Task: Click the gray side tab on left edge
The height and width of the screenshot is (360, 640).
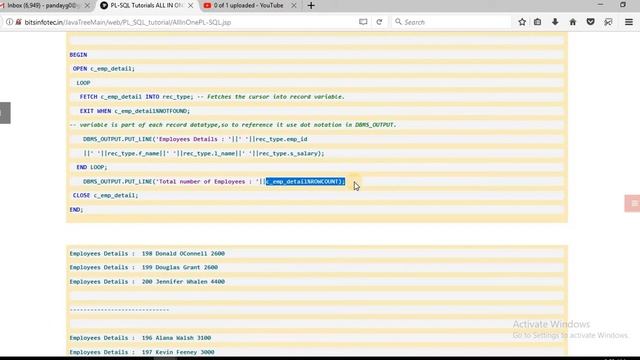Action: point(5,113)
